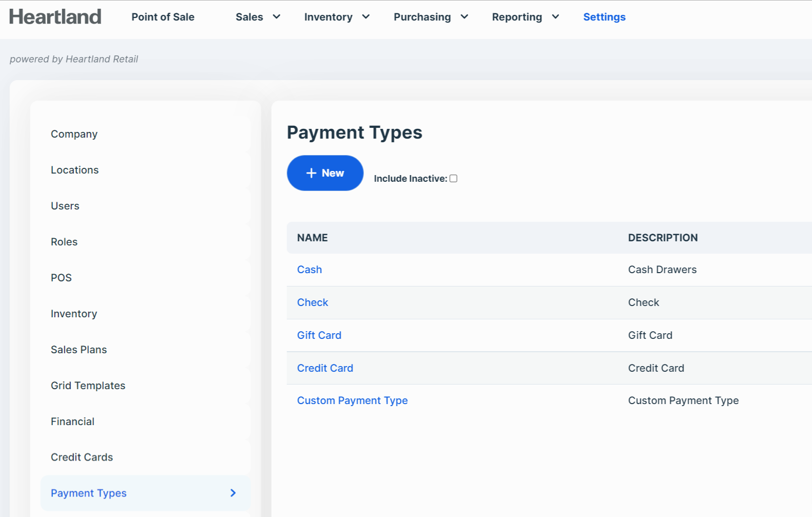The width and height of the screenshot is (812, 517).
Task: Open the Custom Payment Type link
Action: click(x=353, y=400)
